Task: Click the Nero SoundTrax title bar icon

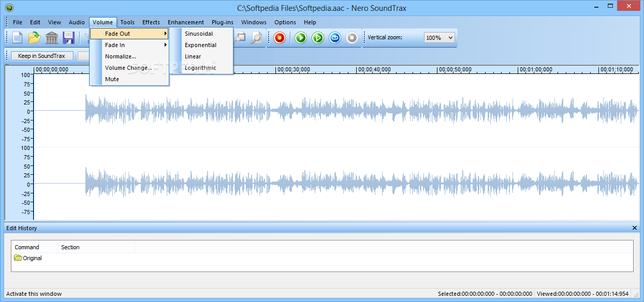Action: coord(9,8)
